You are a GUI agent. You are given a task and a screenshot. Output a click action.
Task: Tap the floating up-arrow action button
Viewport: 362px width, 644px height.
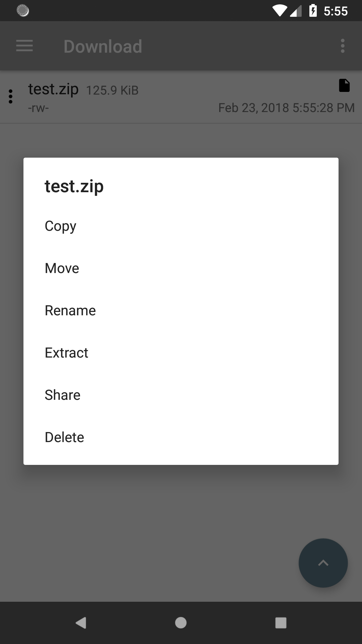click(323, 563)
